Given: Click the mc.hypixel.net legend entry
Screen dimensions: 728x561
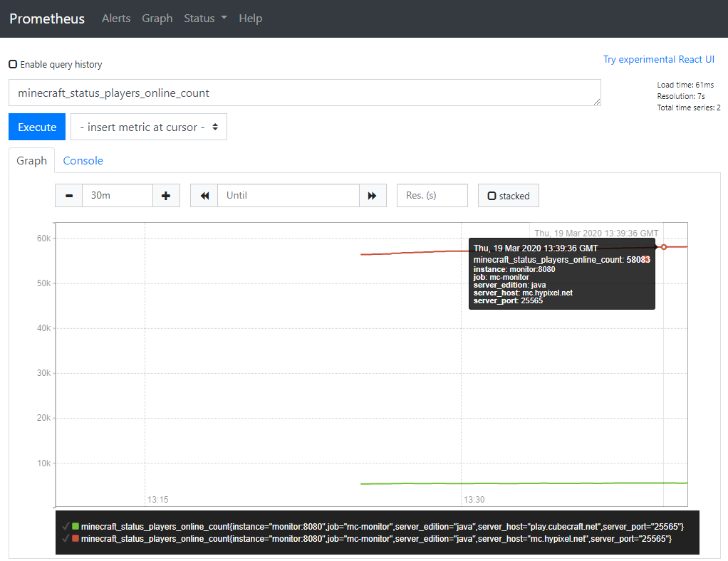Looking at the screenshot, I should click(377, 539).
